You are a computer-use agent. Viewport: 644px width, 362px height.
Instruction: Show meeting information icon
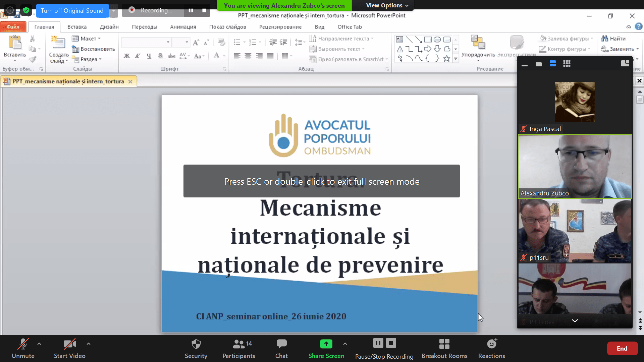(x=10, y=10)
